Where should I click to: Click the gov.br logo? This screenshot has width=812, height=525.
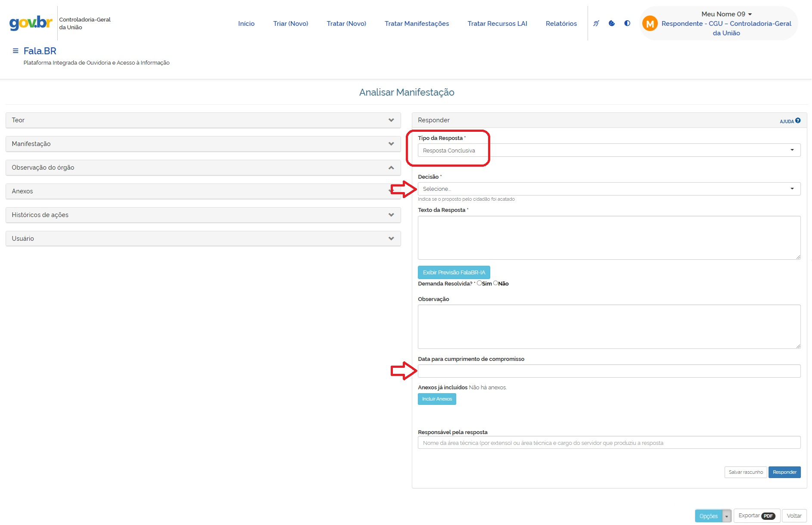click(31, 23)
